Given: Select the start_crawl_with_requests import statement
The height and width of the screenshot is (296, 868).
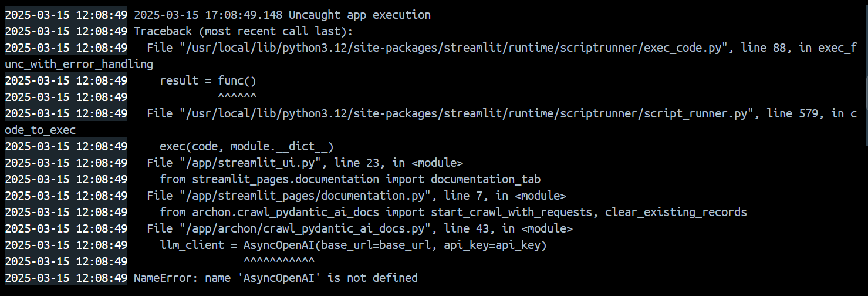Looking at the screenshot, I should tap(453, 212).
